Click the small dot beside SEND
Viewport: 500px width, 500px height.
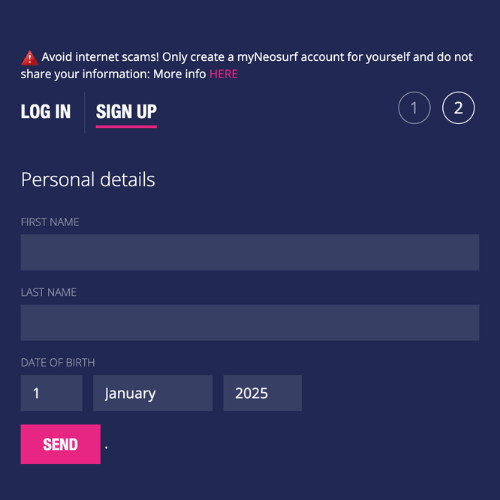(106, 447)
